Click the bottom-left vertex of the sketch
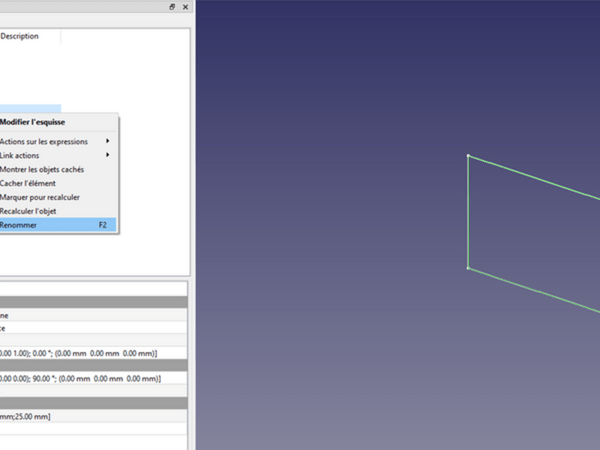600x450 pixels. pyautogui.click(x=468, y=268)
